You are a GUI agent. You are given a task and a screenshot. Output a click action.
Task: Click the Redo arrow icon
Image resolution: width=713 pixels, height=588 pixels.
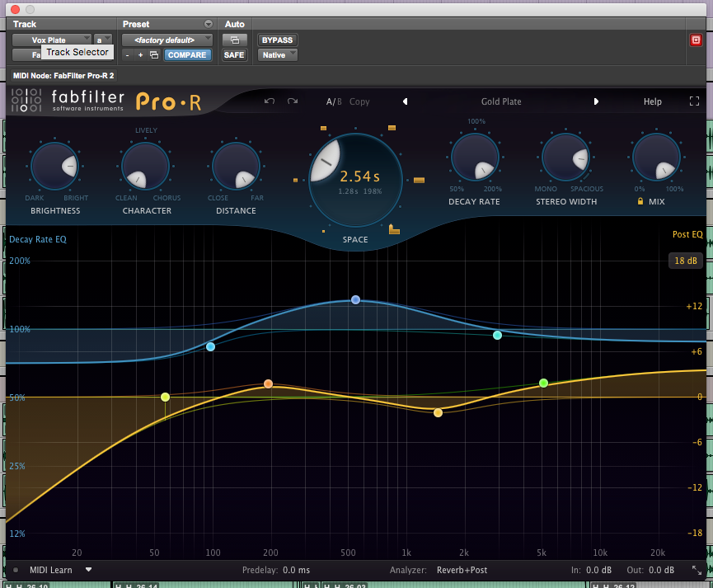(293, 101)
